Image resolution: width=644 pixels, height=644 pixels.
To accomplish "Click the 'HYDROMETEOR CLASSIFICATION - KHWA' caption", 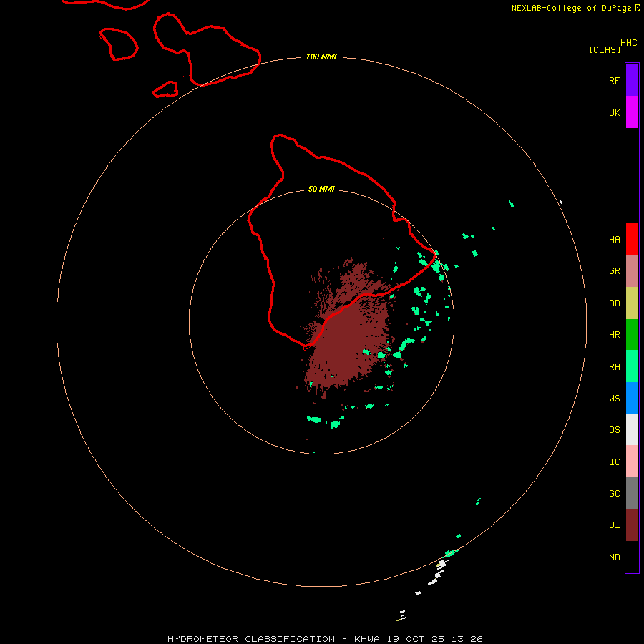I will (273, 639).
